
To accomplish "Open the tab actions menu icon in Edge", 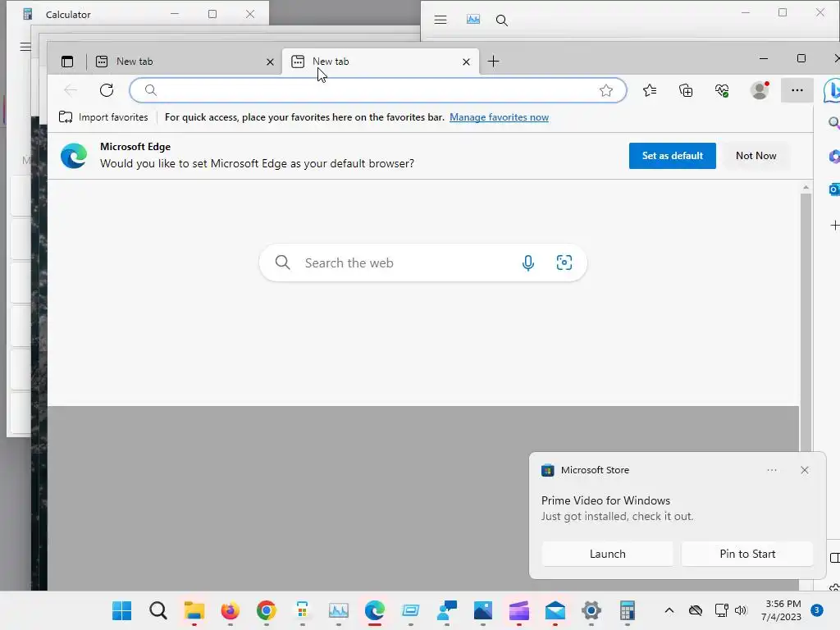I will click(x=67, y=62).
